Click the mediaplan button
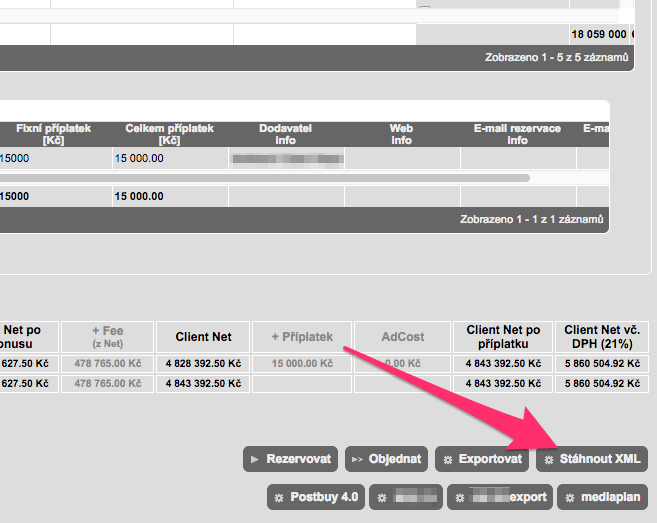The image size is (657, 523). 601,496
